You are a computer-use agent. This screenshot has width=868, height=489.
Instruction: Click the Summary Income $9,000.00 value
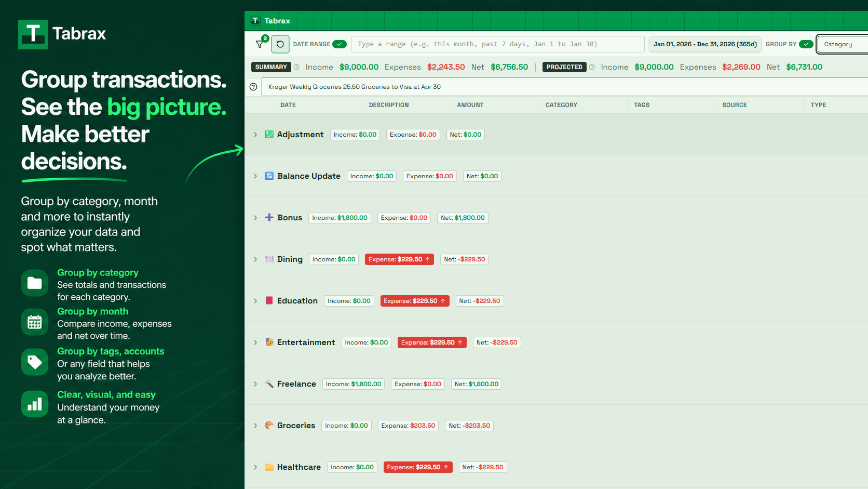pyautogui.click(x=359, y=67)
